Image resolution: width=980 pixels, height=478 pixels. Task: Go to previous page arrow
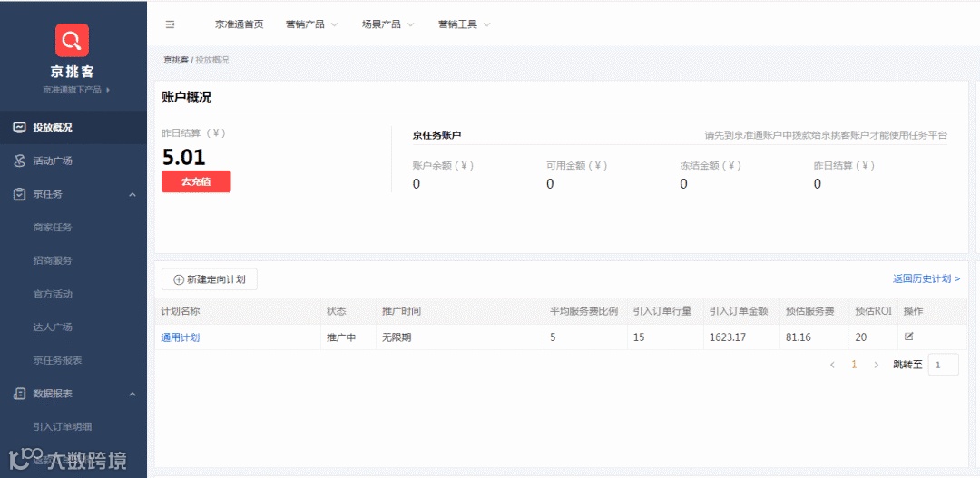click(832, 365)
